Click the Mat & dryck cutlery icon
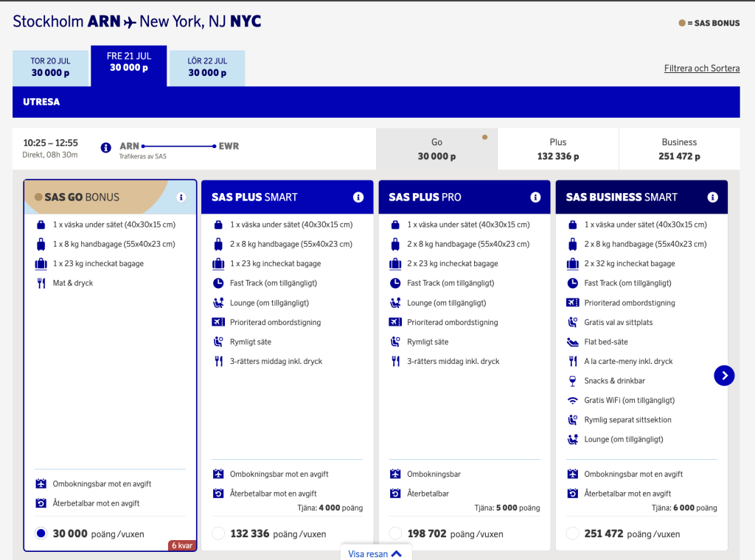 pyautogui.click(x=41, y=283)
